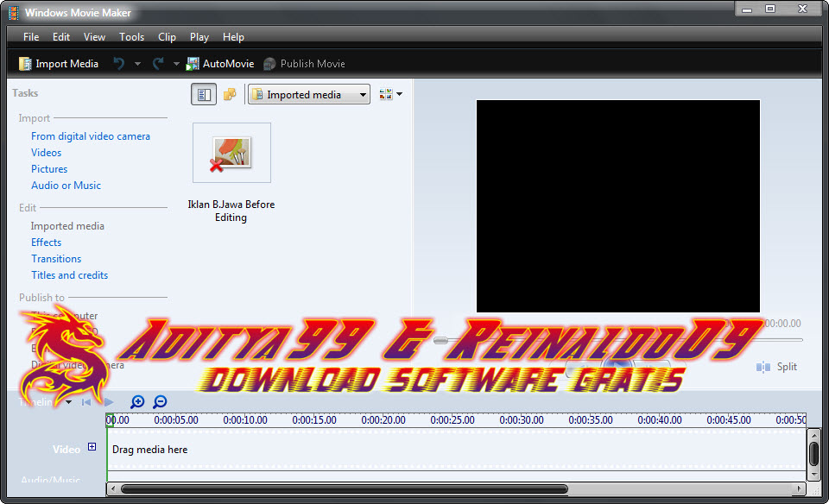This screenshot has height=504, width=829.
Task: Expand the Video track
Action: tap(92, 447)
